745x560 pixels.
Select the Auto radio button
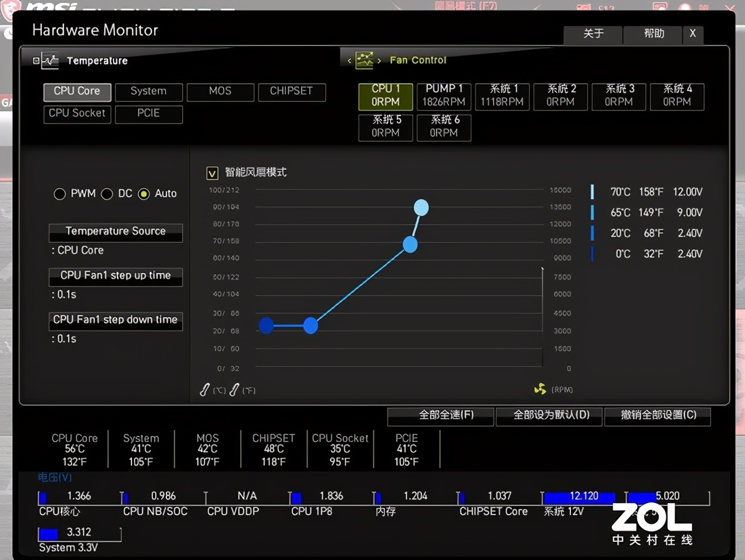click(x=144, y=194)
